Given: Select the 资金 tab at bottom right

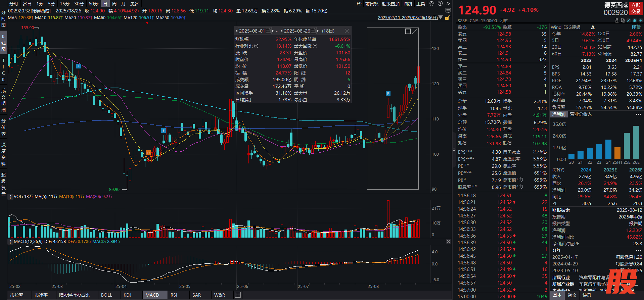Looking at the screenshot, I should (572, 295).
